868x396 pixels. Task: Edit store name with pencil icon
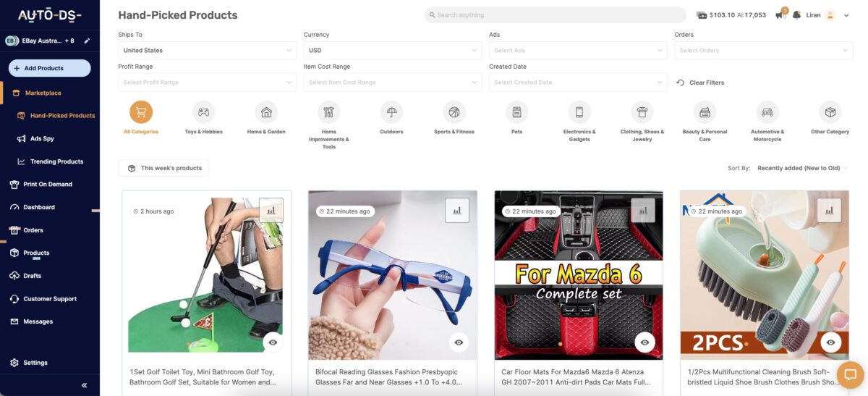coord(88,41)
